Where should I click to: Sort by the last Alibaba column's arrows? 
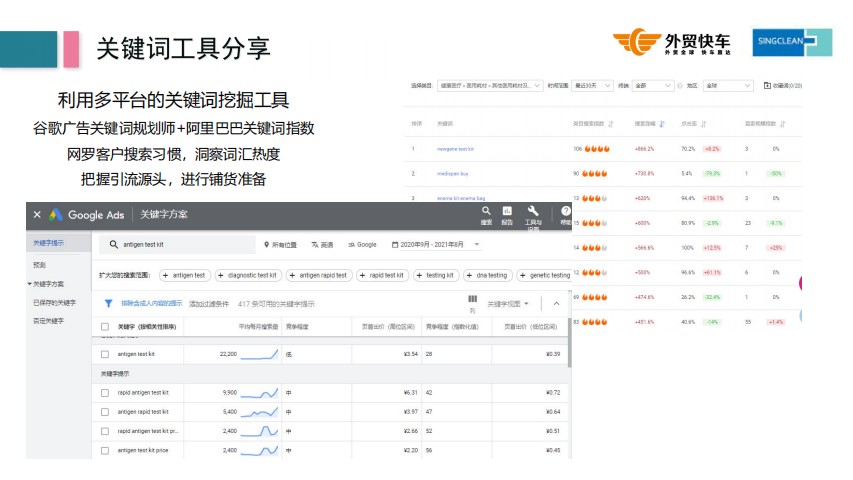click(x=783, y=124)
